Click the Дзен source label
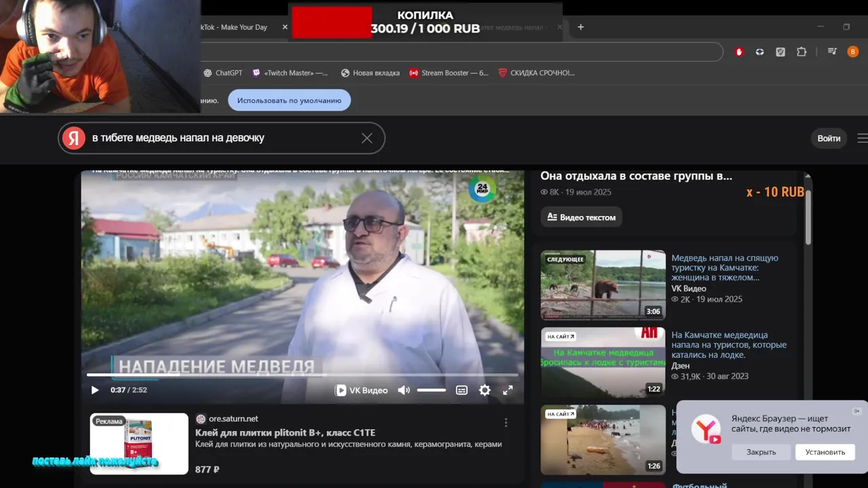 [680, 365]
